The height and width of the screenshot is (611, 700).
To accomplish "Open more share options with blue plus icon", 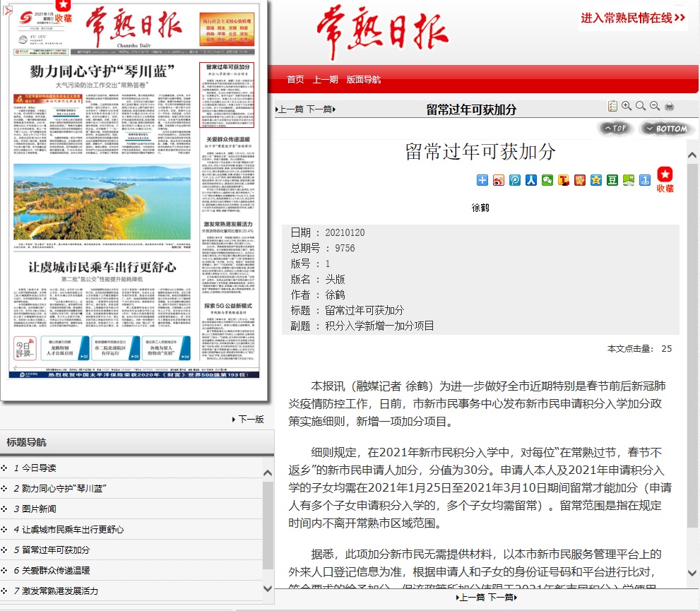I will tap(482, 180).
